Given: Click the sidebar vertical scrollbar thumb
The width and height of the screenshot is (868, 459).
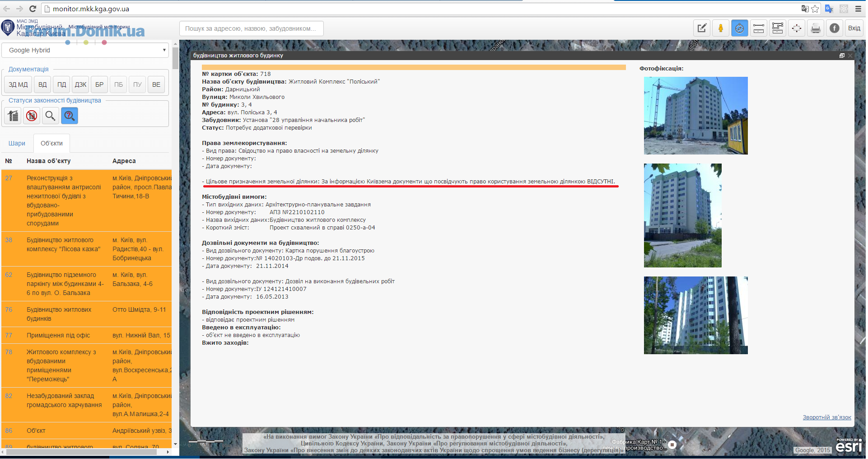Looking at the screenshot, I should click(175, 58).
